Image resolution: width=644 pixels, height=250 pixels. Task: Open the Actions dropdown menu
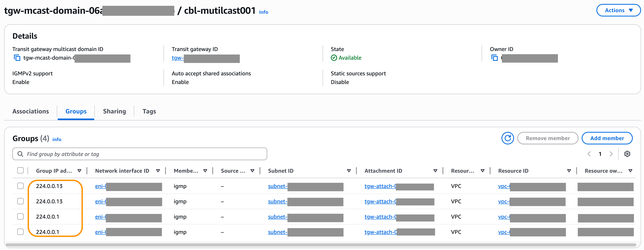pyautogui.click(x=618, y=10)
